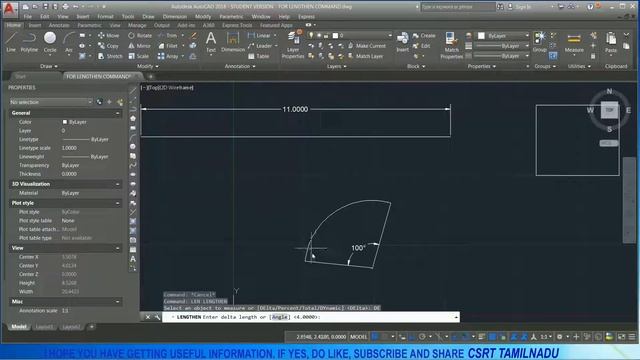This screenshot has height=360, width=640.
Task: Collapse the Misc section
Action: (x=118, y=302)
